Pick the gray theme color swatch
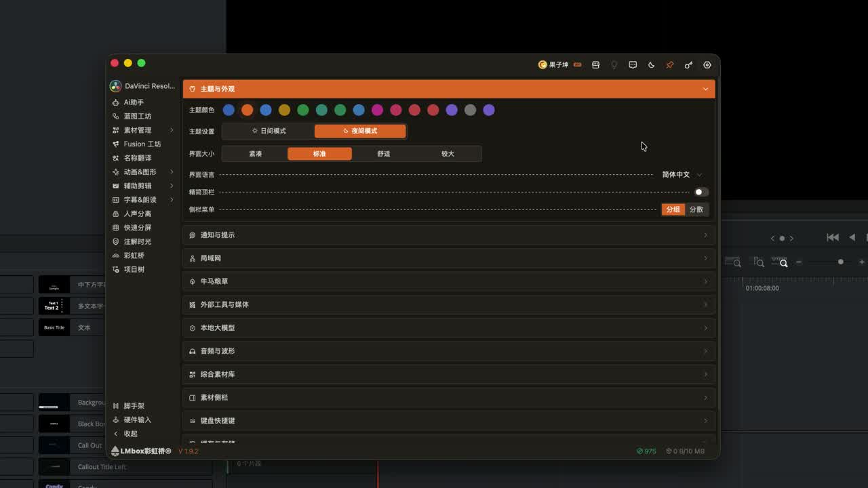This screenshot has height=488, width=868. (x=471, y=110)
